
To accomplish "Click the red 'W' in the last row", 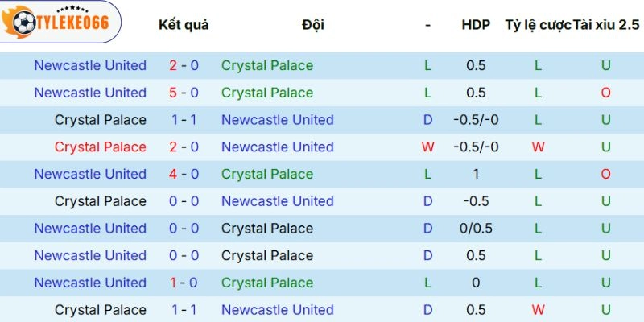I will 539,310.
